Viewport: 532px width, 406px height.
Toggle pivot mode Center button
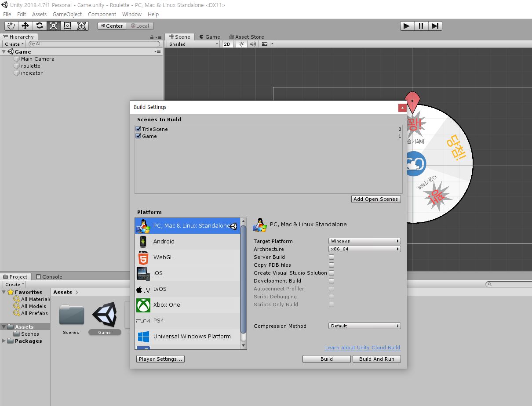click(x=111, y=26)
